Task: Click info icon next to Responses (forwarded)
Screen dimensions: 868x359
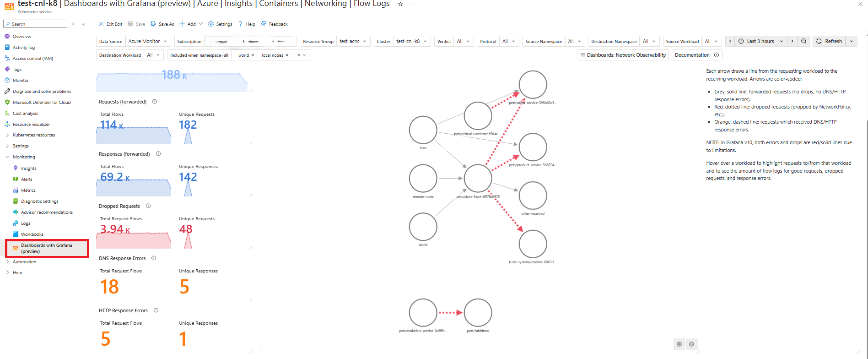Action: (x=158, y=154)
